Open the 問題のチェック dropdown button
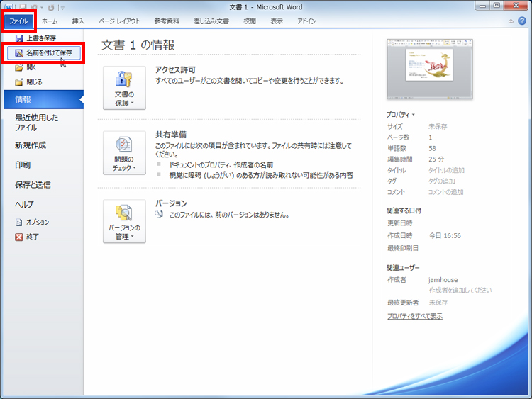Image resolution: width=532 pixels, height=399 pixels. (x=124, y=153)
